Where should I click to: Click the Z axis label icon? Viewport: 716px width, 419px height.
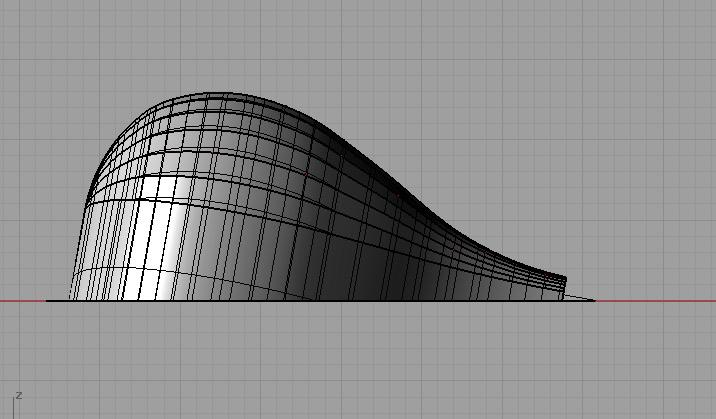coord(19,396)
